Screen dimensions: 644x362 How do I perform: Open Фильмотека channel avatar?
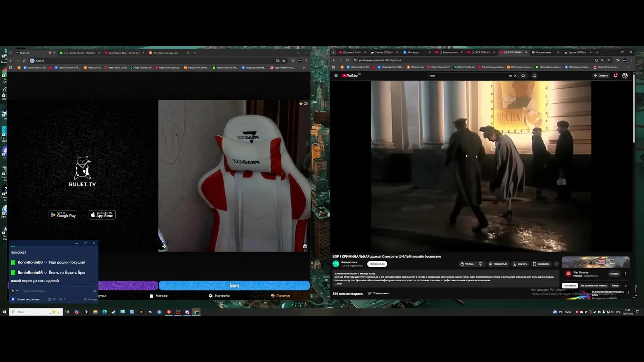point(336,264)
